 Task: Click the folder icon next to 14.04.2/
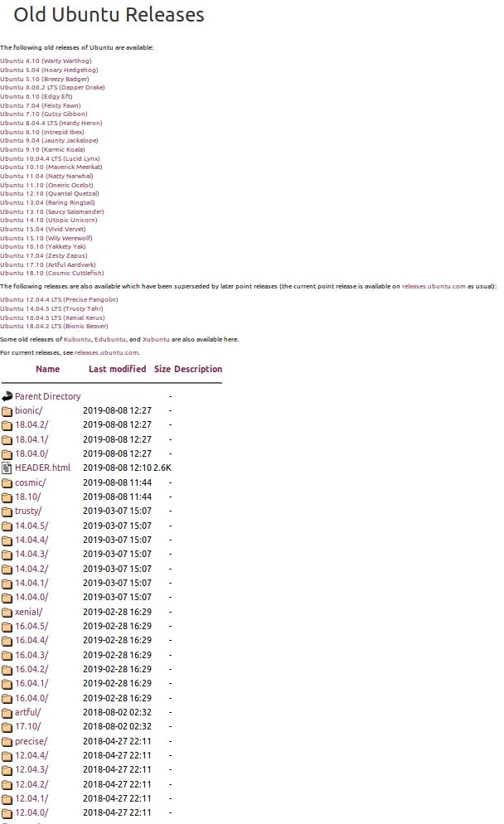(x=7, y=570)
